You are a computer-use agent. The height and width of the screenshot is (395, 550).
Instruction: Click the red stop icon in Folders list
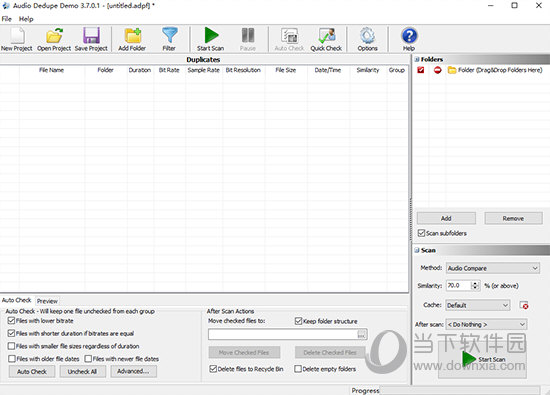click(437, 70)
